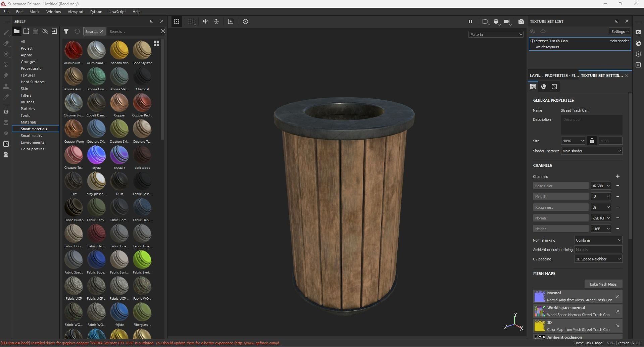Select the banana skin smart material
Screen dimensions: 644x347
point(119,53)
